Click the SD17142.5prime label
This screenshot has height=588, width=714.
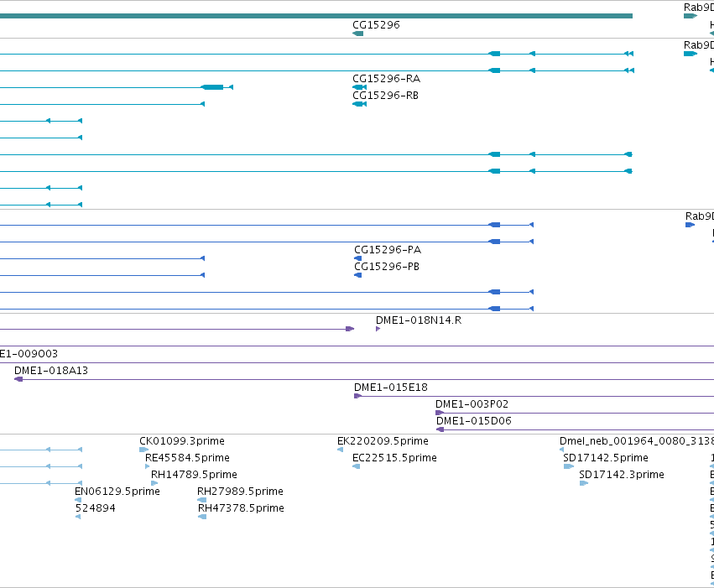[x=606, y=458]
